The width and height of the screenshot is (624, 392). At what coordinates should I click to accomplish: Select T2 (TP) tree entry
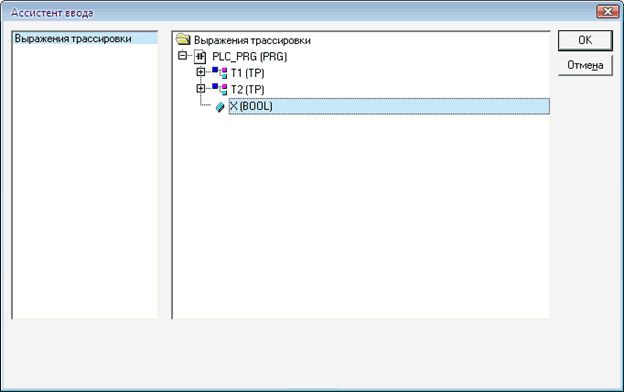pos(247,90)
